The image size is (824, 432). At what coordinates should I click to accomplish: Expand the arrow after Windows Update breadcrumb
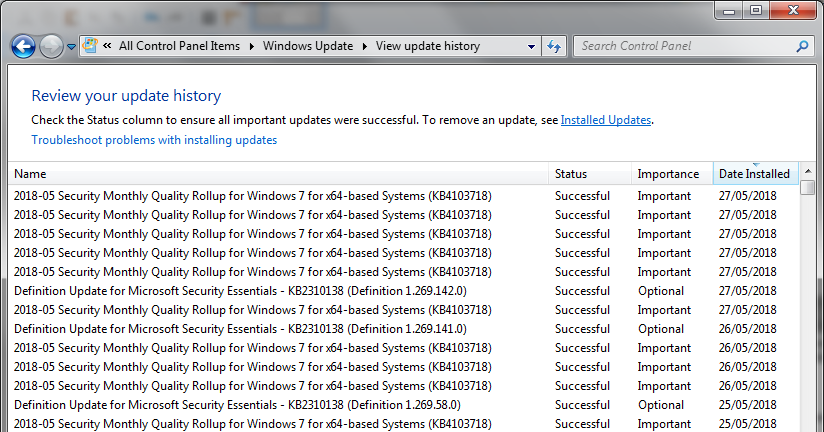pos(365,46)
